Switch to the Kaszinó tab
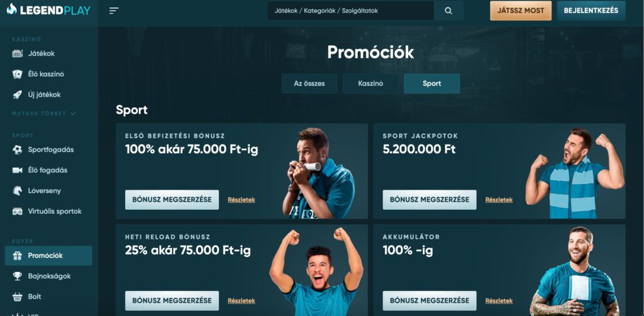Viewport: 644px width, 316px height. click(370, 84)
